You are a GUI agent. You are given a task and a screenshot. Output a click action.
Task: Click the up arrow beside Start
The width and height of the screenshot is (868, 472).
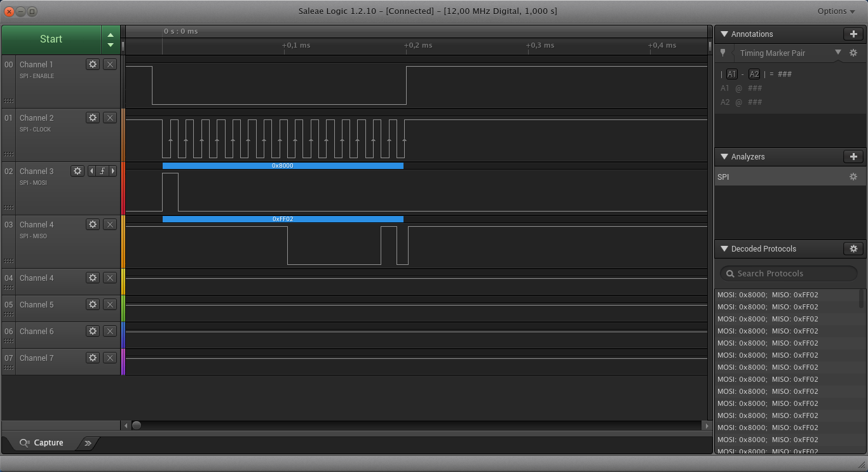click(x=111, y=35)
